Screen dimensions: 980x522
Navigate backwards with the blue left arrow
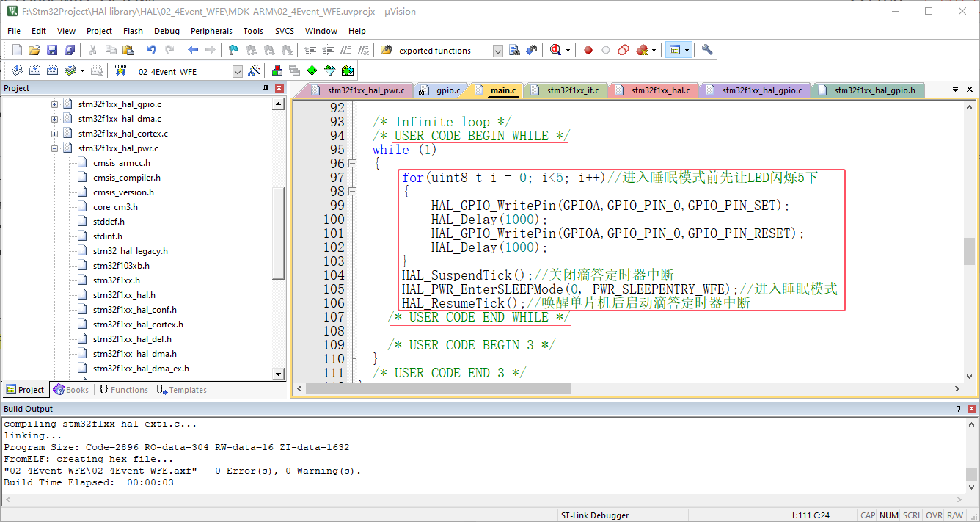[x=193, y=50]
